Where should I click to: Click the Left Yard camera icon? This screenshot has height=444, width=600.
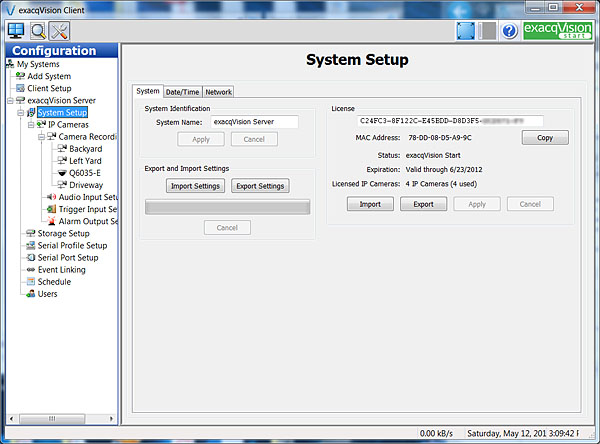point(62,161)
